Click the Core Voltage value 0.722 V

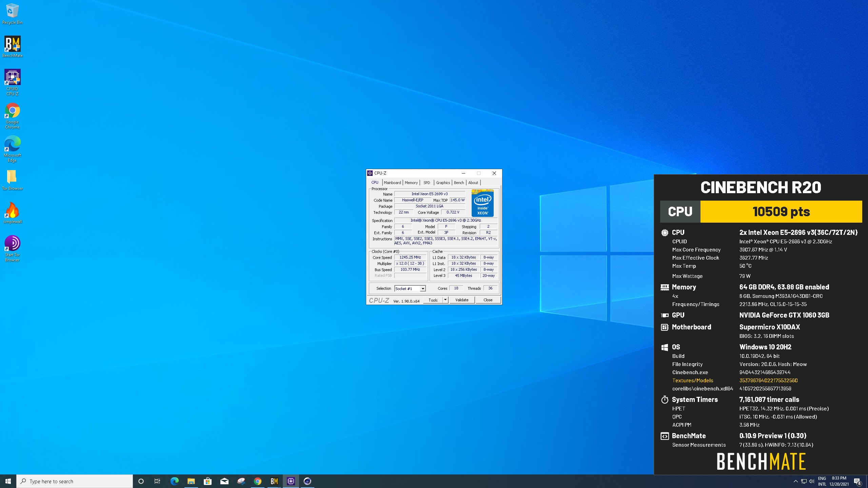tap(453, 212)
